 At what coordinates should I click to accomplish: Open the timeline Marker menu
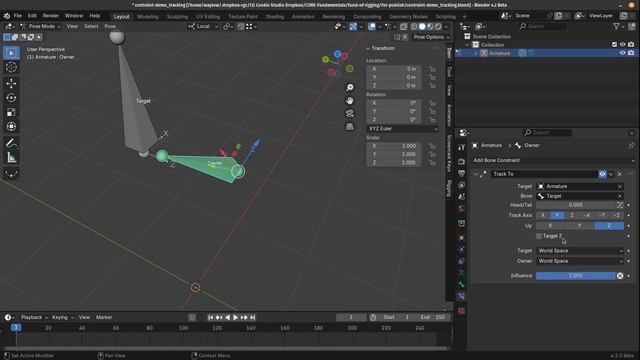pyautogui.click(x=104, y=317)
